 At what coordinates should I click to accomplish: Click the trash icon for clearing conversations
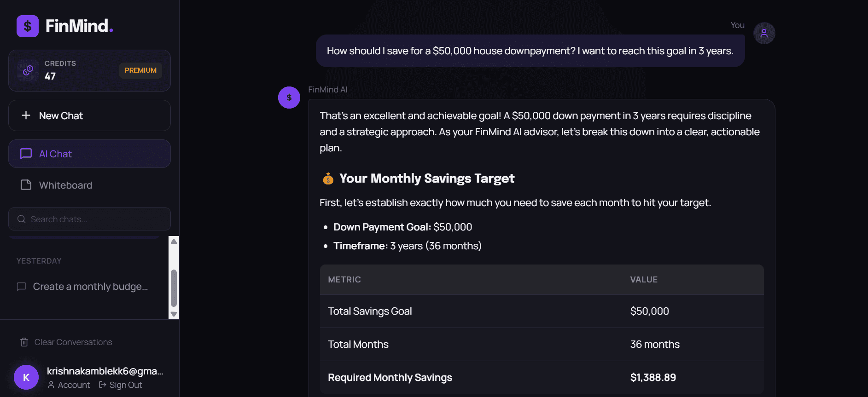tap(24, 342)
